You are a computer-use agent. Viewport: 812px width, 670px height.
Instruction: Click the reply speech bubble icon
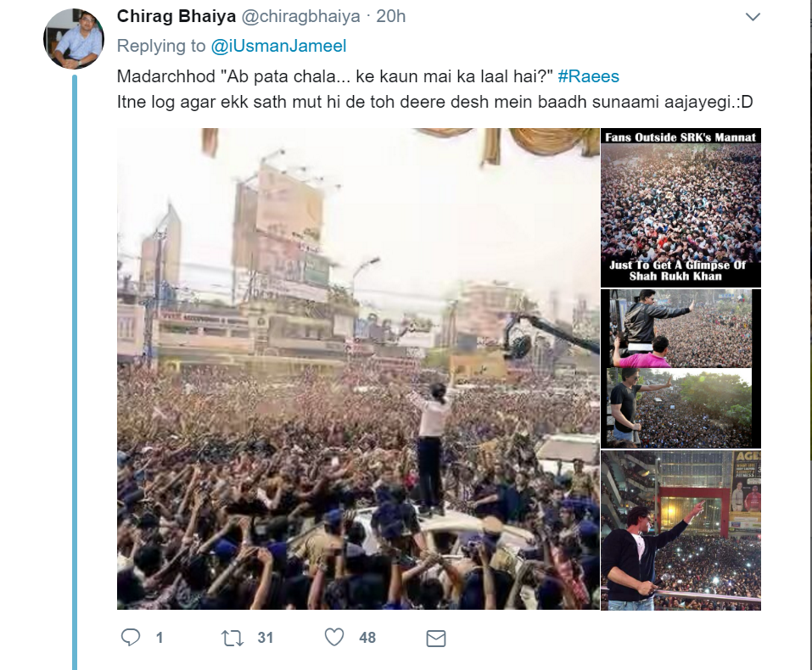[x=130, y=637]
